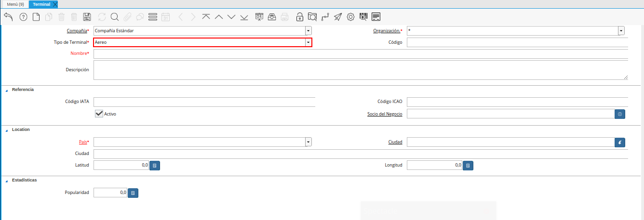This screenshot has width=644, height=220.
Task: Click the Socio del Negocio input field
Action: [x=510, y=114]
